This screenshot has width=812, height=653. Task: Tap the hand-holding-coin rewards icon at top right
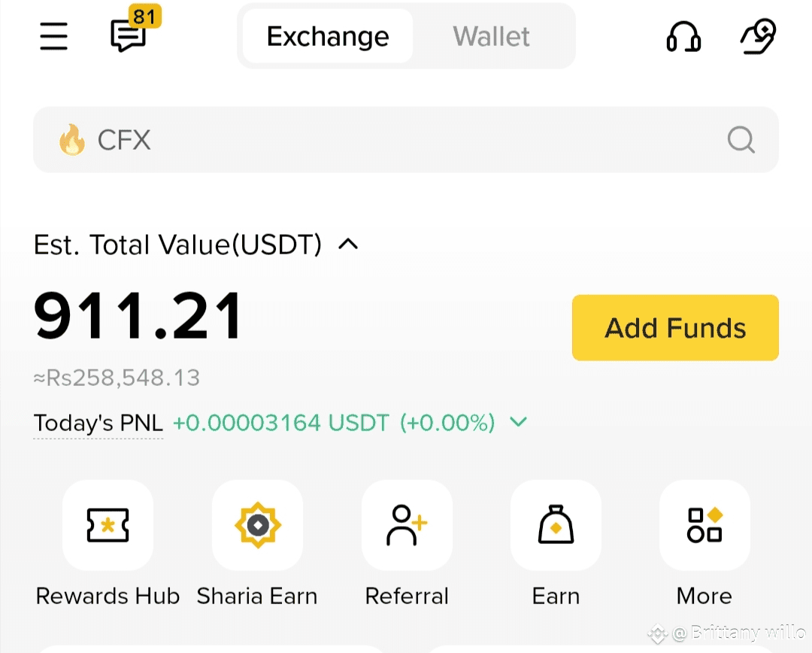[x=758, y=36]
